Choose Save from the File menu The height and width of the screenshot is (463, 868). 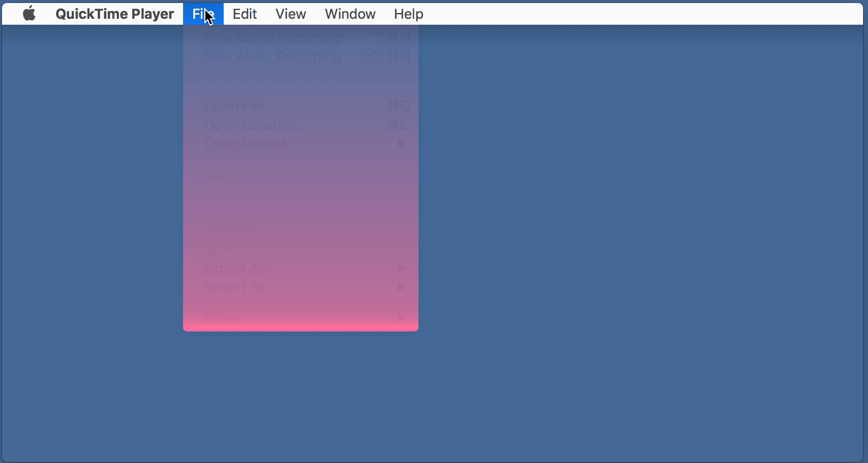click(301, 193)
